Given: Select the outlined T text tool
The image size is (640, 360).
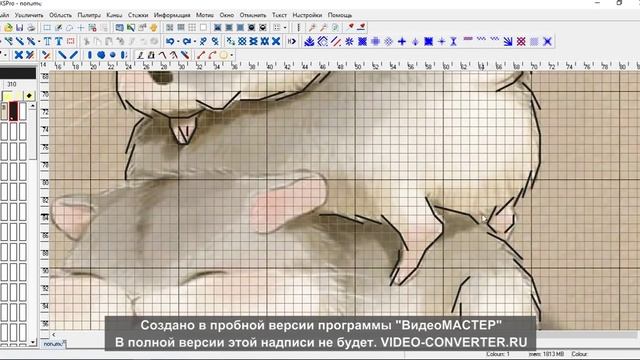Looking at the screenshot, I should coord(47,41).
